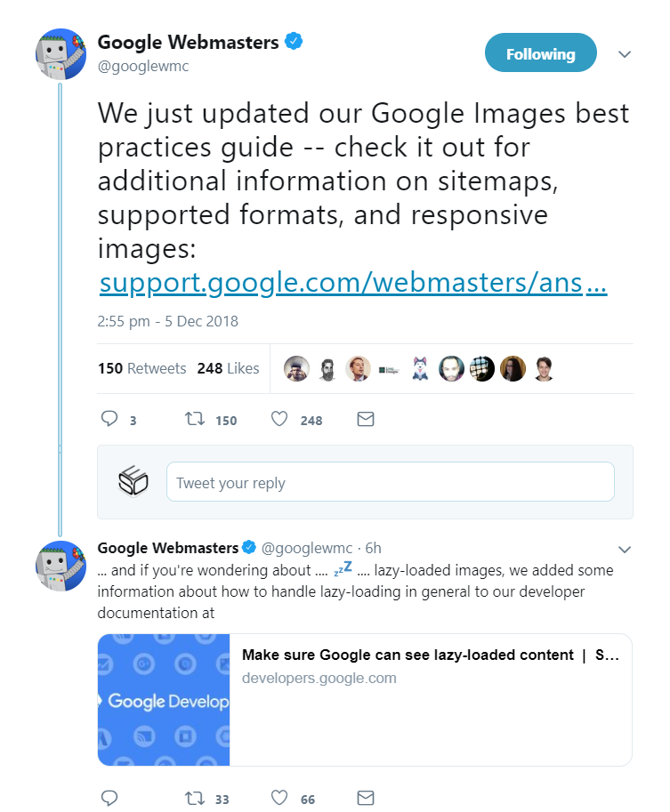The height and width of the screenshot is (812, 670).
Task: Show the 248 Likes list
Action: click(x=228, y=367)
